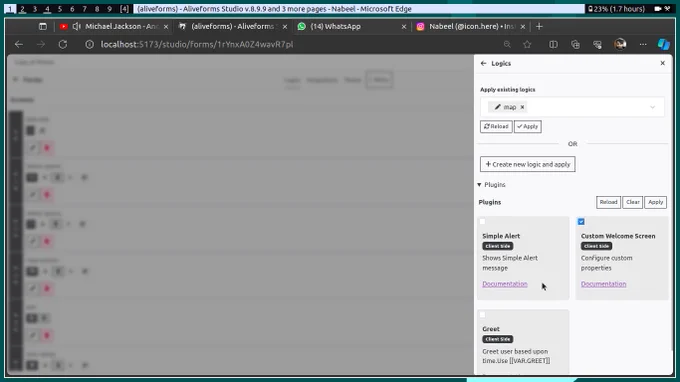This screenshot has height=382, width=680.
Task: Apply selected plugins
Action: pyautogui.click(x=655, y=202)
